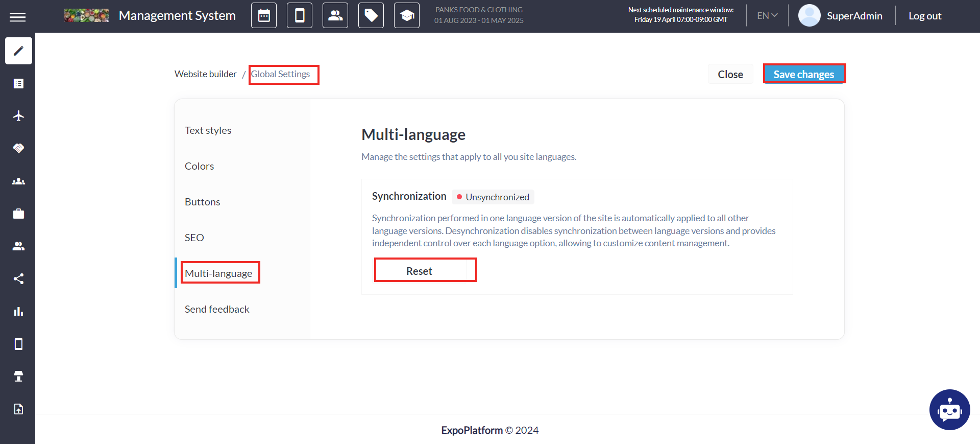Click the SuperAdmin profile avatar
The image size is (980, 444).
pyautogui.click(x=809, y=16)
